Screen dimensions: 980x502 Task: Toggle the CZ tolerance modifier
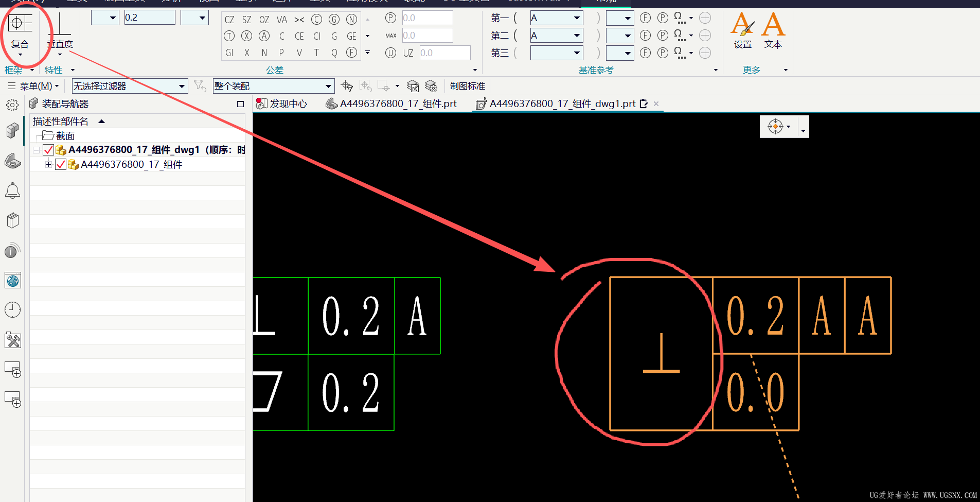pyautogui.click(x=229, y=20)
